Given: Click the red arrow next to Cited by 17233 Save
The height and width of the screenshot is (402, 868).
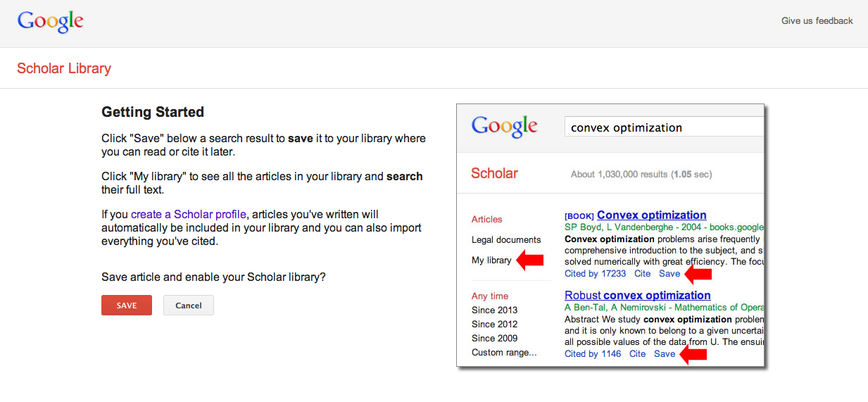Looking at the screenshot, I should (x=698, y=274).
